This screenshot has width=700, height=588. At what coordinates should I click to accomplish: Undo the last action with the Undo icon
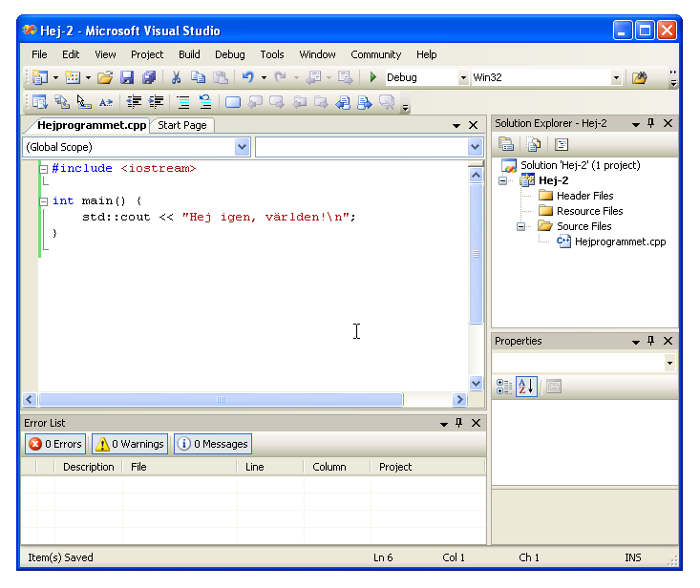pos(248,77)
